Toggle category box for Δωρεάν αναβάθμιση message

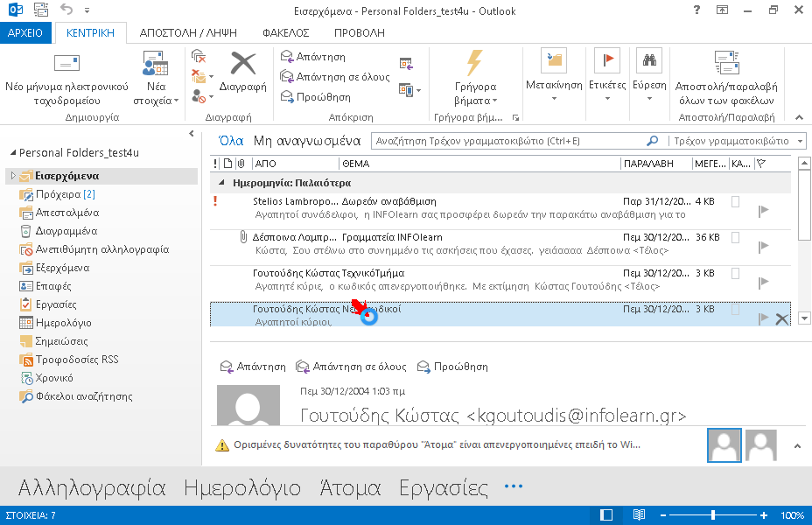click(735, 201)
